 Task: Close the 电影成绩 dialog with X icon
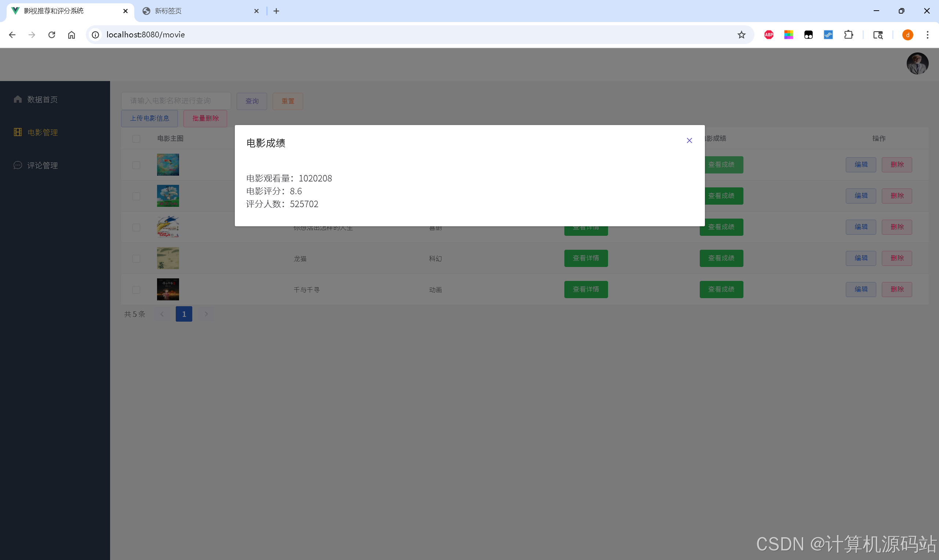point(689,140)
